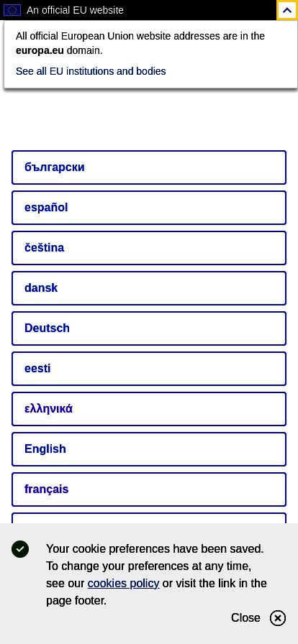Click the EU flag icon

(x=12, y=10)
